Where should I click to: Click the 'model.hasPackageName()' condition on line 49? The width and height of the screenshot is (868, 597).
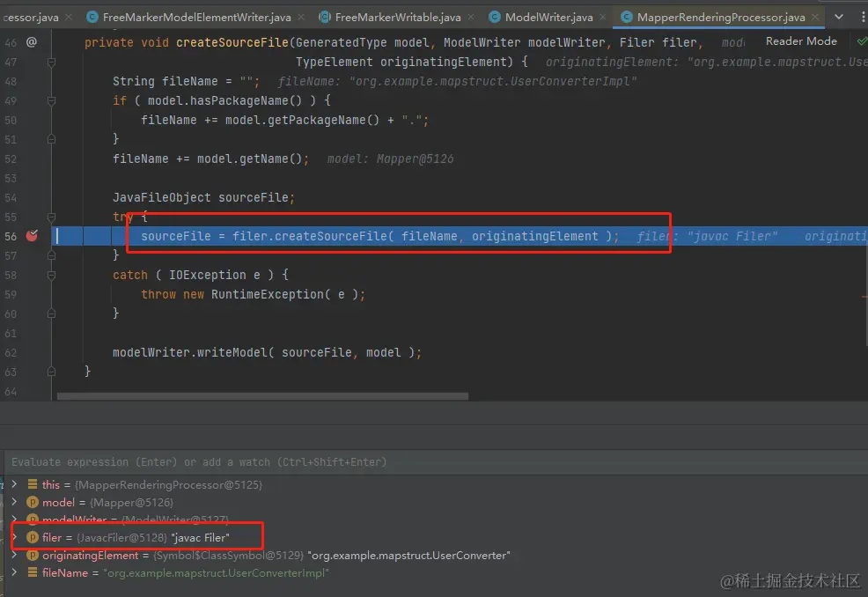click(224, 100)
